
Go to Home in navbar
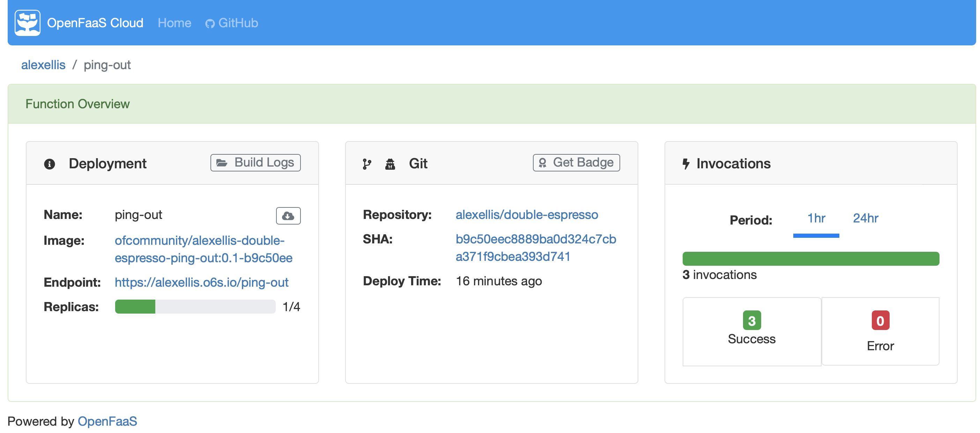point(174,23)
